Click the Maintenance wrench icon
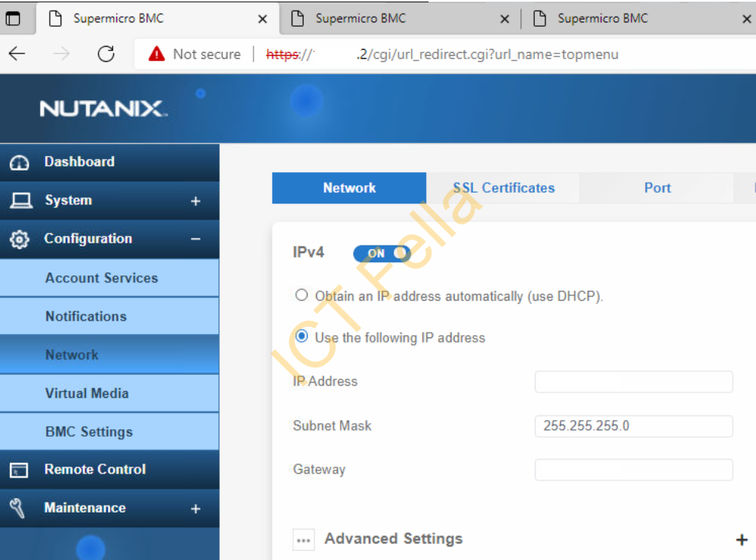This screenshot has height=560, width=756. click(x=18, y=508)
